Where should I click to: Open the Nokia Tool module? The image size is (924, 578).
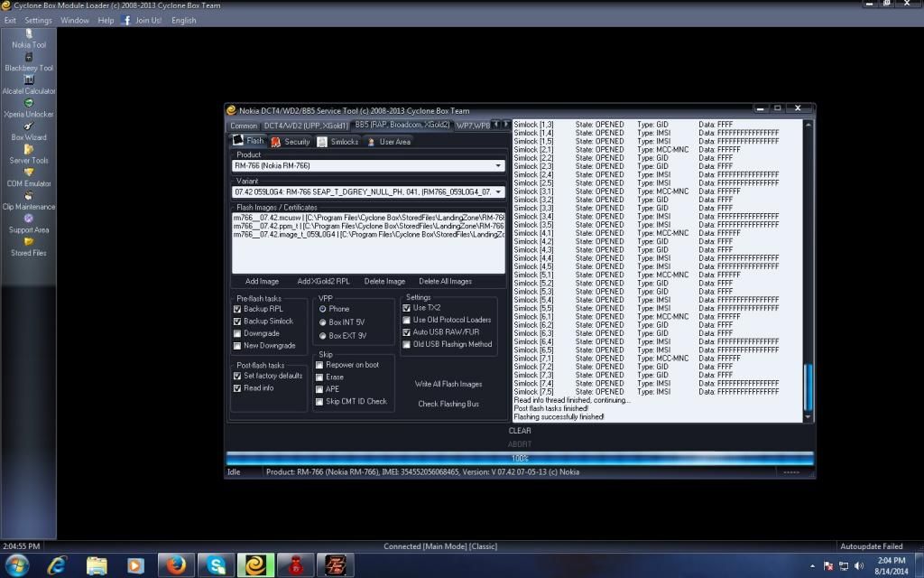click(x=28, y=38)
